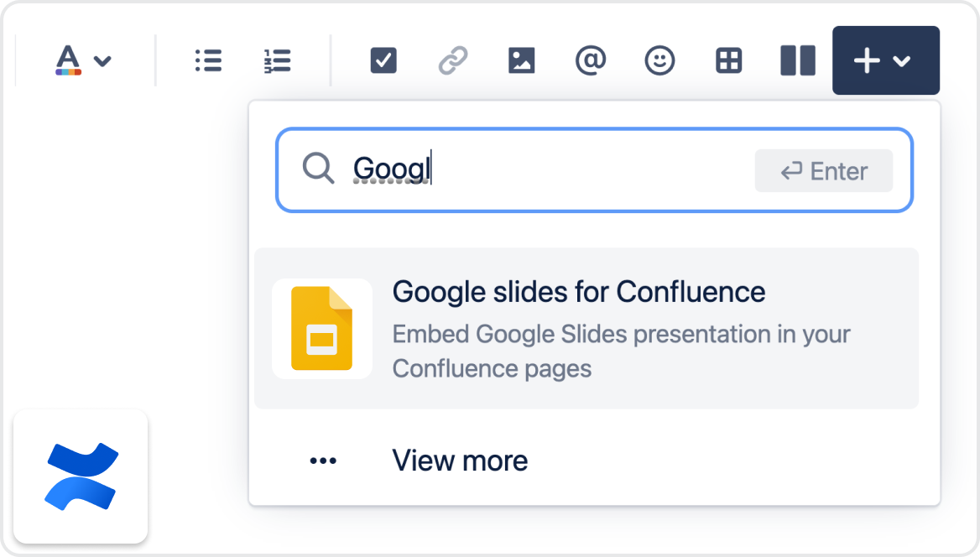Insert a numbered list

278,60
